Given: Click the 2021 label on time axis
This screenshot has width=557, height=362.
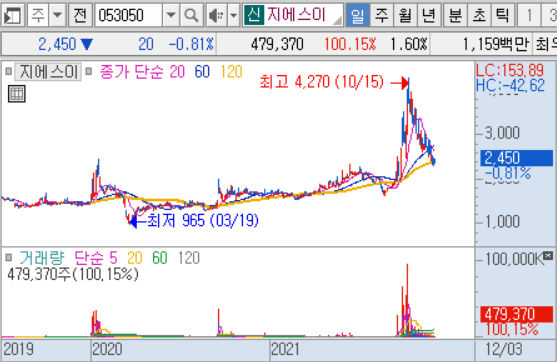Looking at the screenshot, I should tap(285, 350).
